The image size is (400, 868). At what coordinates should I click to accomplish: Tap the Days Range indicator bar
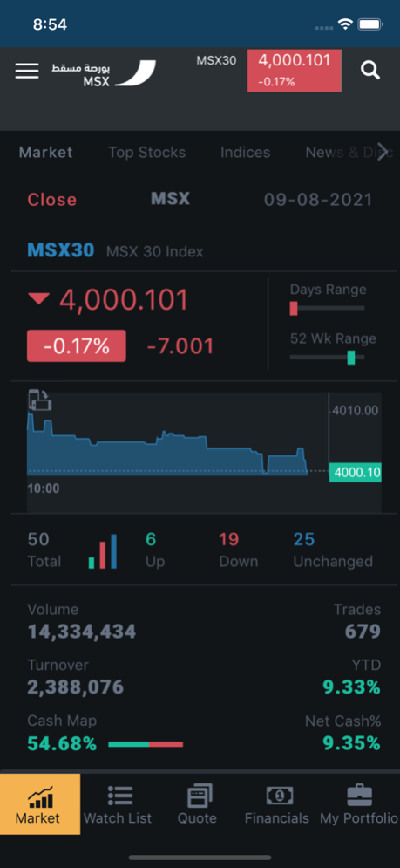pos(327,308)
